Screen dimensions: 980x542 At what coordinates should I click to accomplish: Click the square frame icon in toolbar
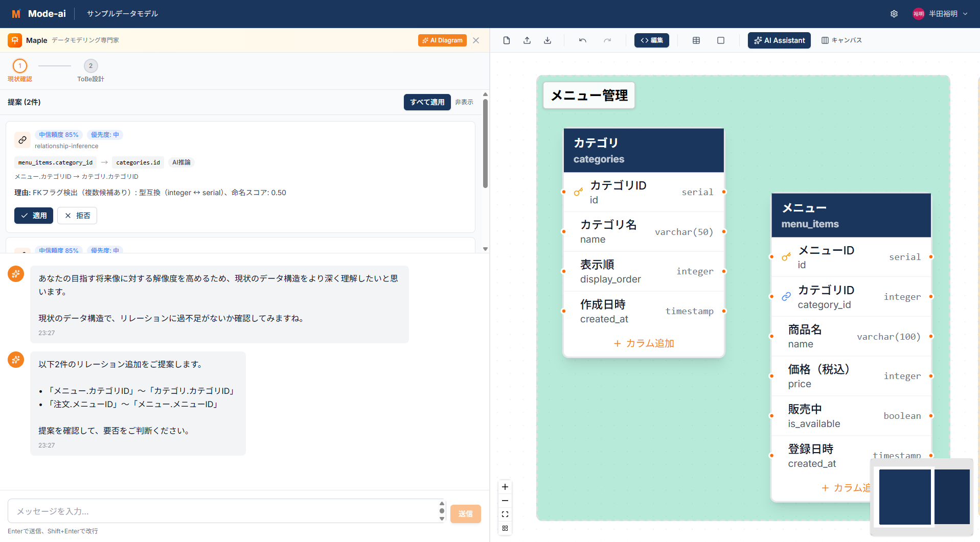click(x=721, y=40)
